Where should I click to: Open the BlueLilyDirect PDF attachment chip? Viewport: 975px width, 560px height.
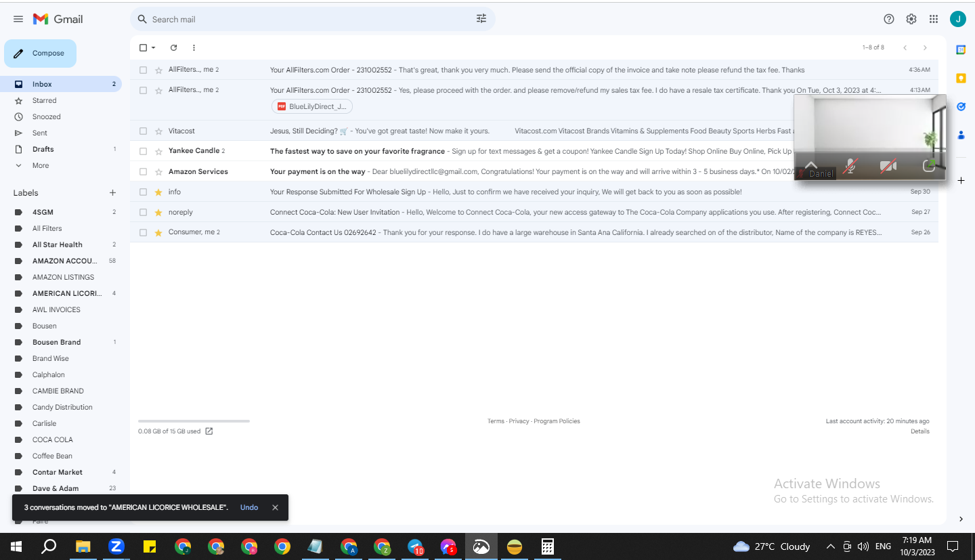coord(312,106)
